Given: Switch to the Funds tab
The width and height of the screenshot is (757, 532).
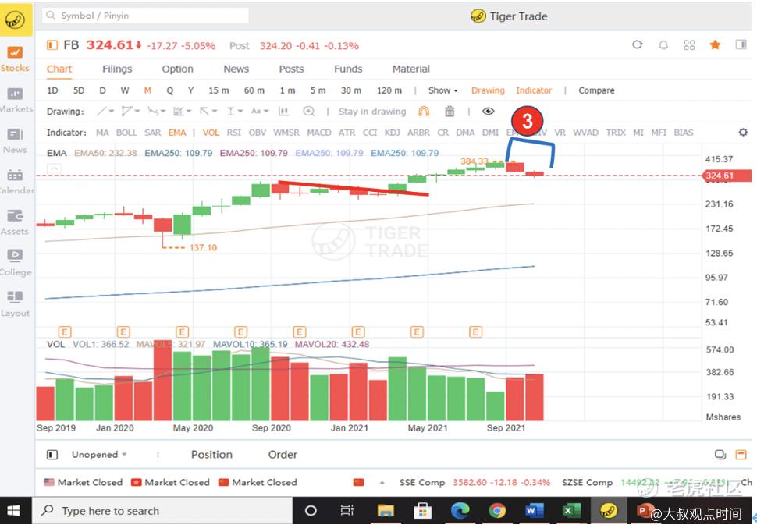Looking at the screenshot, I should pos(348,69).
